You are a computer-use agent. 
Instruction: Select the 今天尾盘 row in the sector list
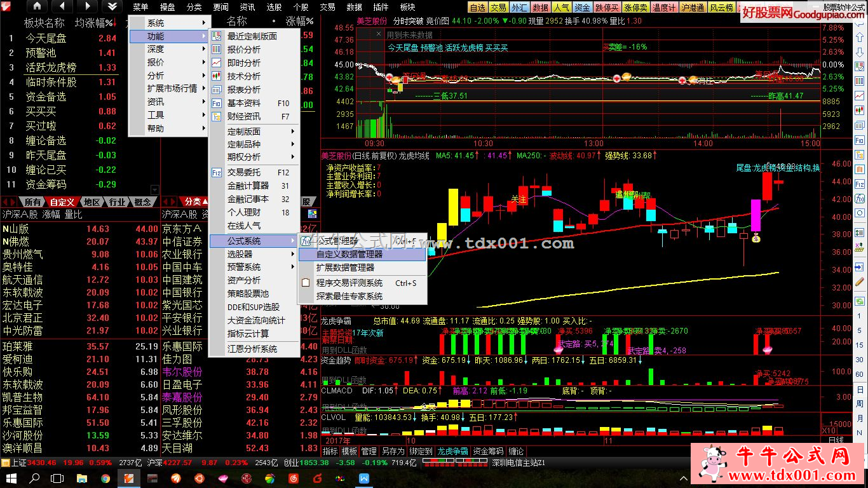pyautogui.click(x=46, y=38)
